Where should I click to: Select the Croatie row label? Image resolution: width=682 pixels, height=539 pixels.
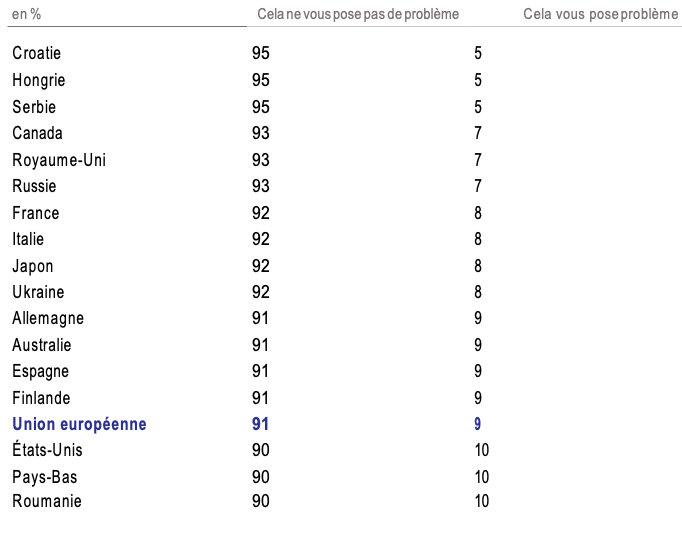point(37,53)
